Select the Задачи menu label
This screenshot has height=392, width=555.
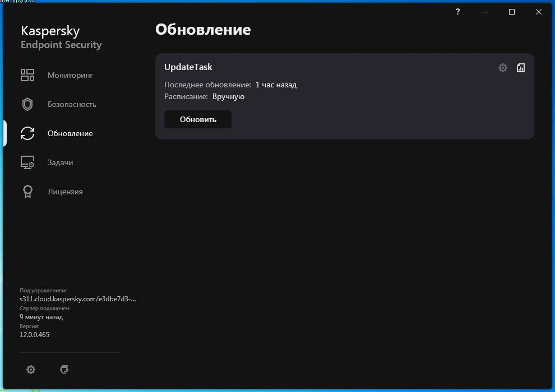(x=60, y=162)
